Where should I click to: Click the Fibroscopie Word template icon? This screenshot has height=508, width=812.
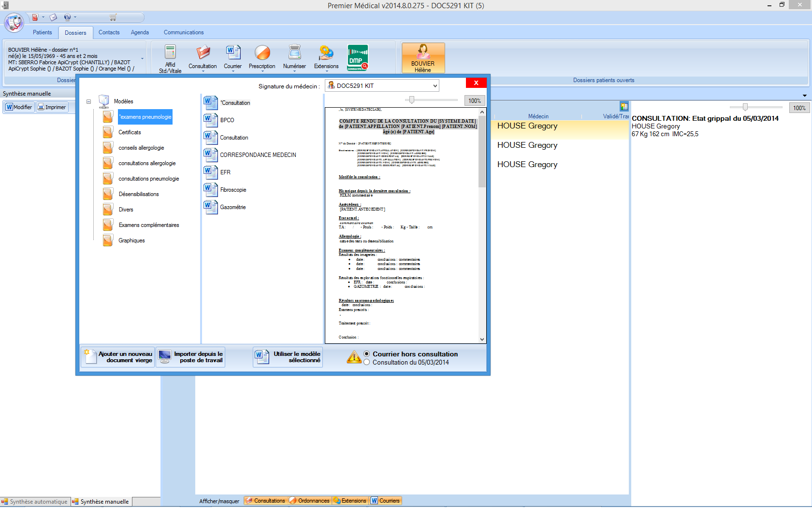[x=210, y=189]
